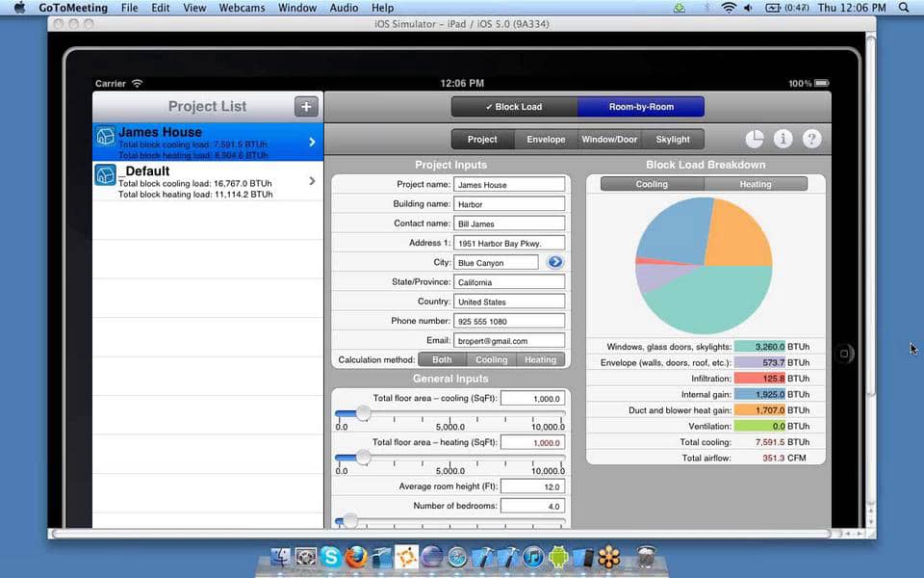Click the City field with Blue Canyon
924x578 pixels.
(x=496, y=262)
